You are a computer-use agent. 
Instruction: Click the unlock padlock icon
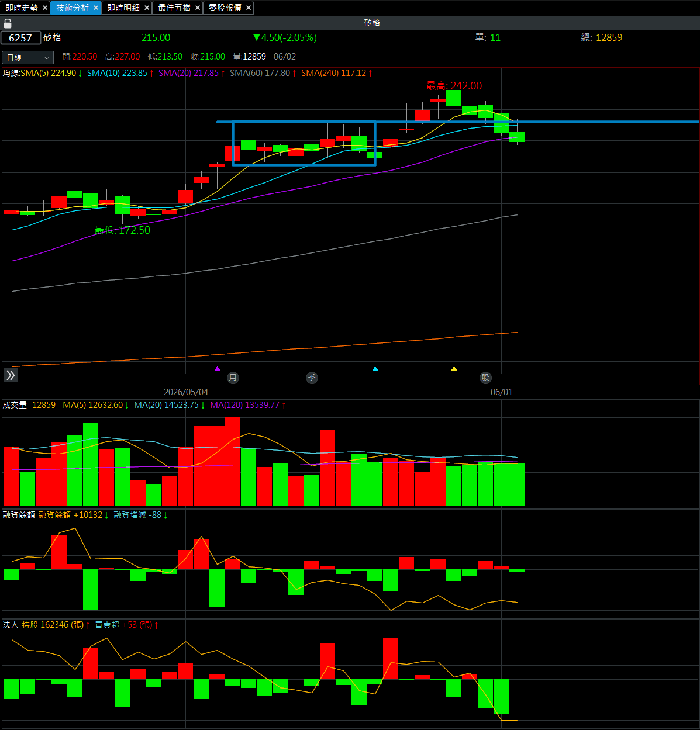(8, 23)
